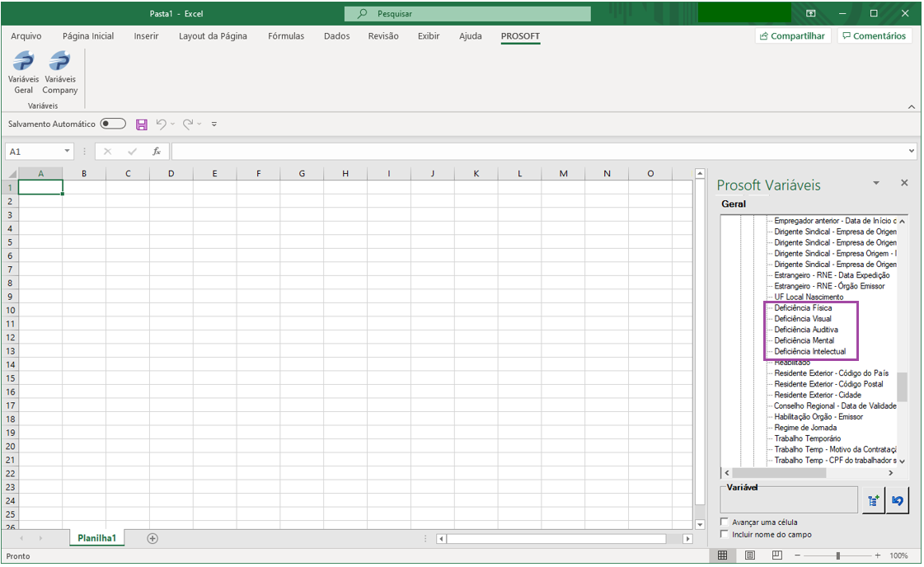The height and width of the screenshot is (567, 924).
Task: Click the sheet horizontal scrollbar
Action: (x=556, y=539)
